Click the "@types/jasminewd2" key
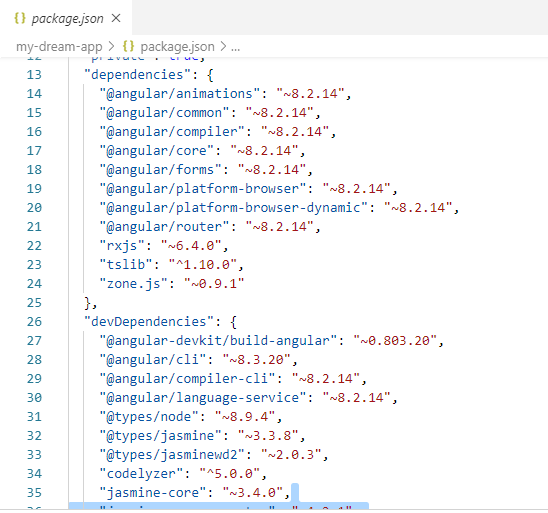The width and height of the screenshot is (548, 513). click(x=172, y=455)
